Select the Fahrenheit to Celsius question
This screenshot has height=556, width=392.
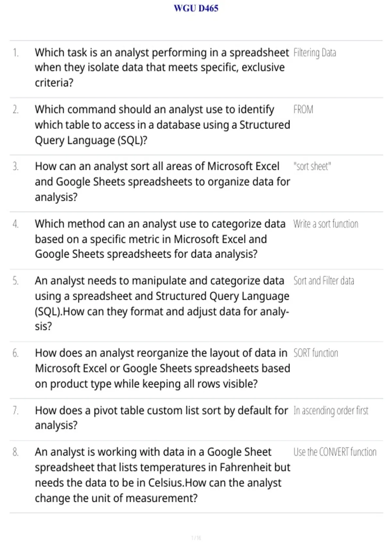coord(162,475)
